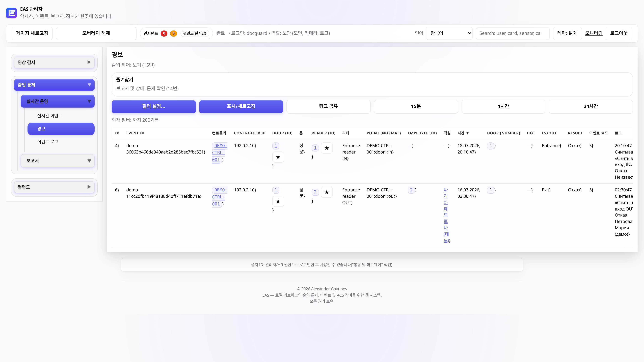Open 이벤트 로그 in sidebar
This screenshot has height=362, width=644.
(47, 142)
